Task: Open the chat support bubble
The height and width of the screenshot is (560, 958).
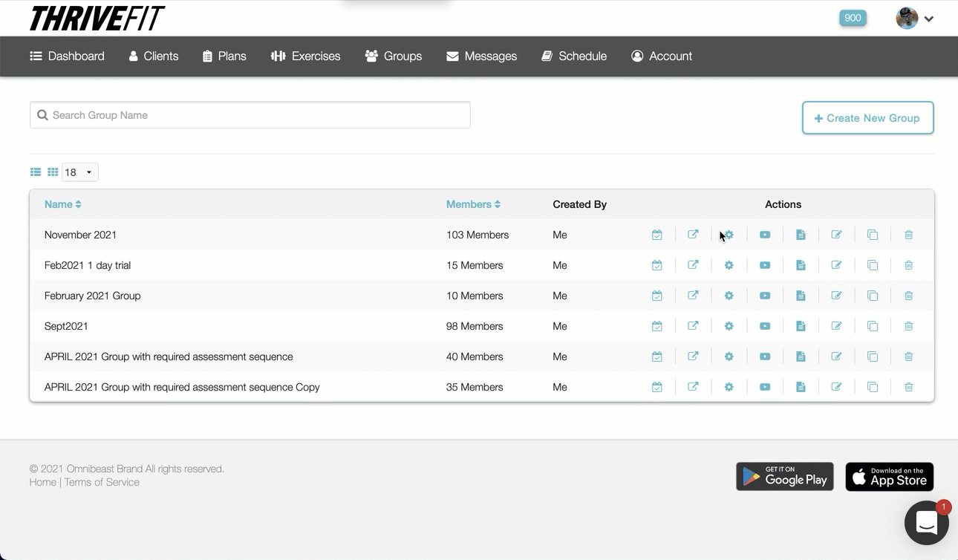Action: pyautogui.click(x=926, y=523)
